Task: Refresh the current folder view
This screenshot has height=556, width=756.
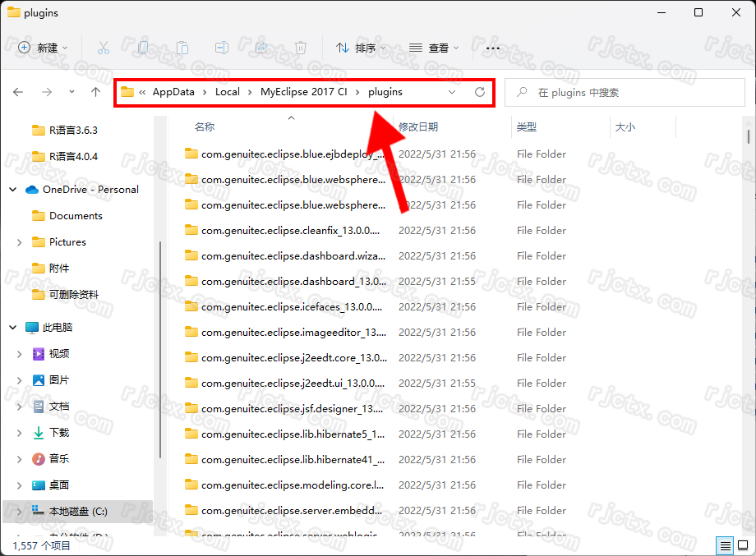Action: 480,92
